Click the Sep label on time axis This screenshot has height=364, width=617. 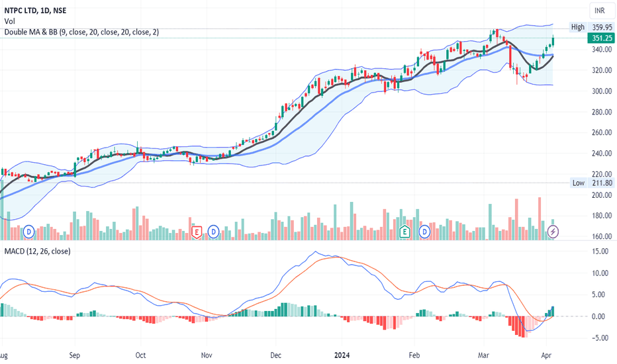[74, 355]
